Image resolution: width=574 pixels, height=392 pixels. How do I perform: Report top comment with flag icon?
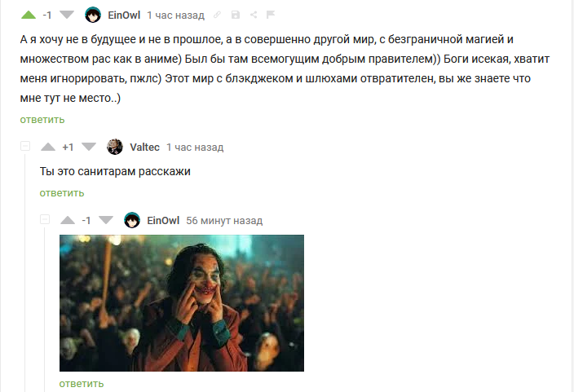271,15
